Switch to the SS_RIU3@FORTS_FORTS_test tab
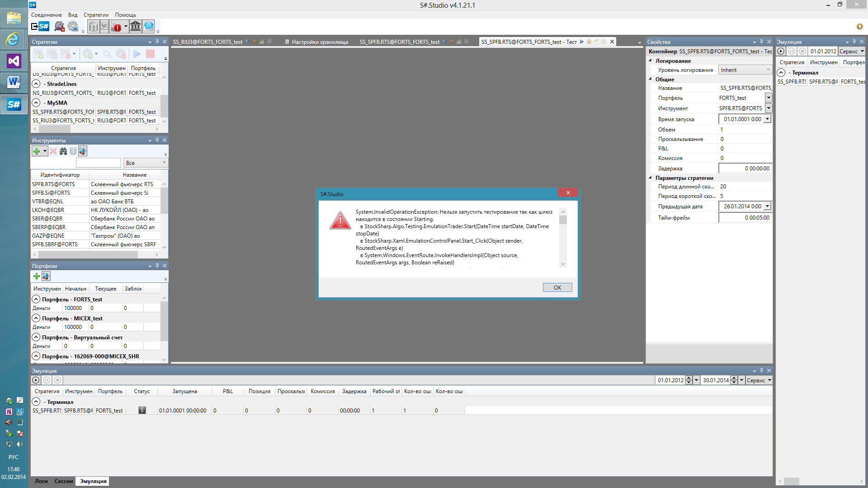Image resolution: width=868 pixels, height=488 pixels. pos(208,42)
